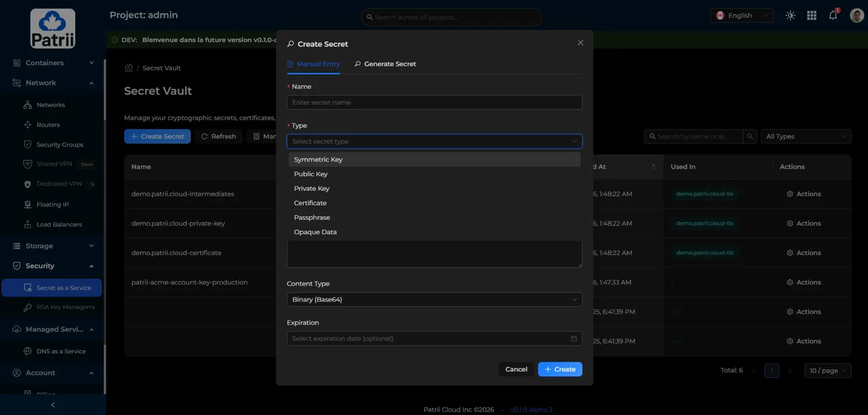
Task: Click the demo.patrii.cloud-private-key name cell
Action: pyautogui.click(x=178, y=224)
